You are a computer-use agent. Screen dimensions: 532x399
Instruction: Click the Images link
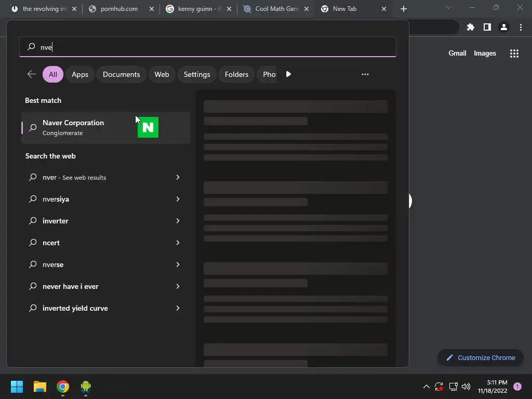click(485, 54)
